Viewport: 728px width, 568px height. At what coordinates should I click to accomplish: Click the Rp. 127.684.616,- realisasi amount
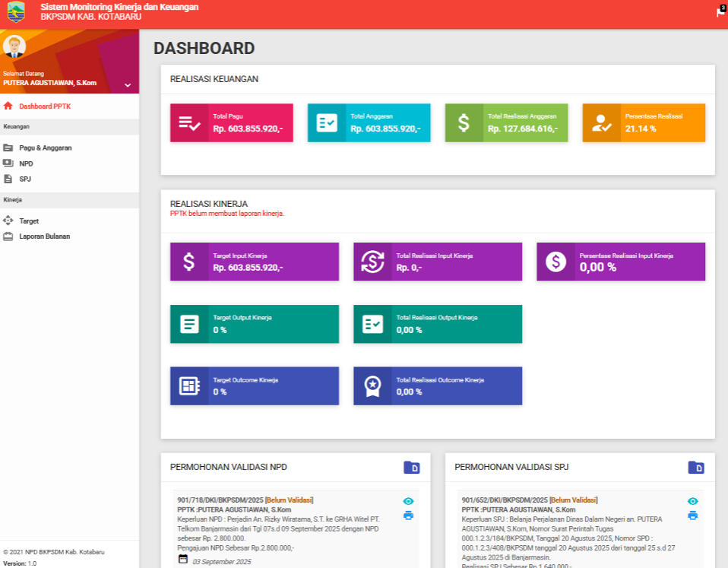(523, 129)
